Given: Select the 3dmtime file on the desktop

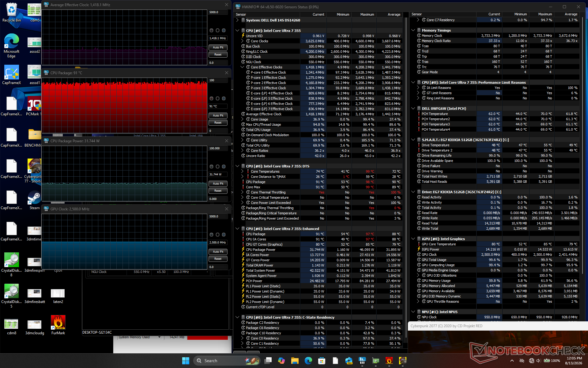Looking at the screenshot, I should (x=34, y=233).
